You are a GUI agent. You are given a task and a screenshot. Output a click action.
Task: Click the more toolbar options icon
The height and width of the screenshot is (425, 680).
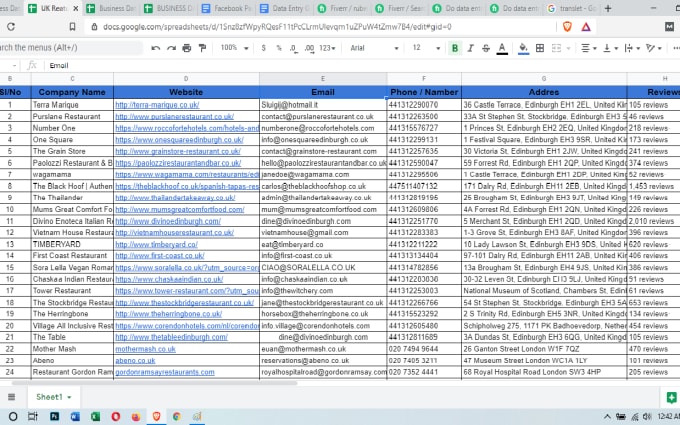coord(675,48)
